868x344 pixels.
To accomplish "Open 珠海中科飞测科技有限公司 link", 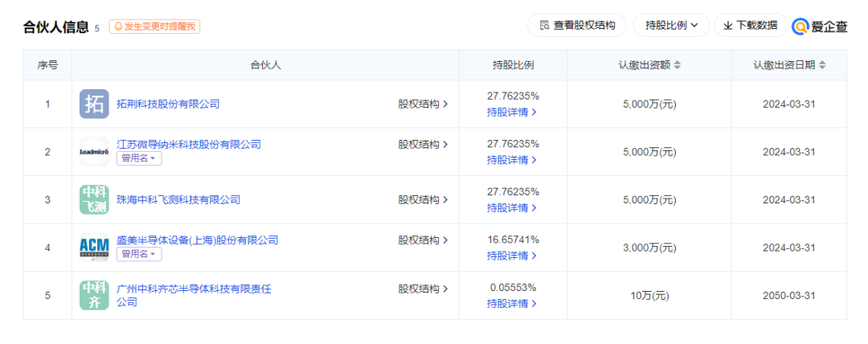I will 178,199.
